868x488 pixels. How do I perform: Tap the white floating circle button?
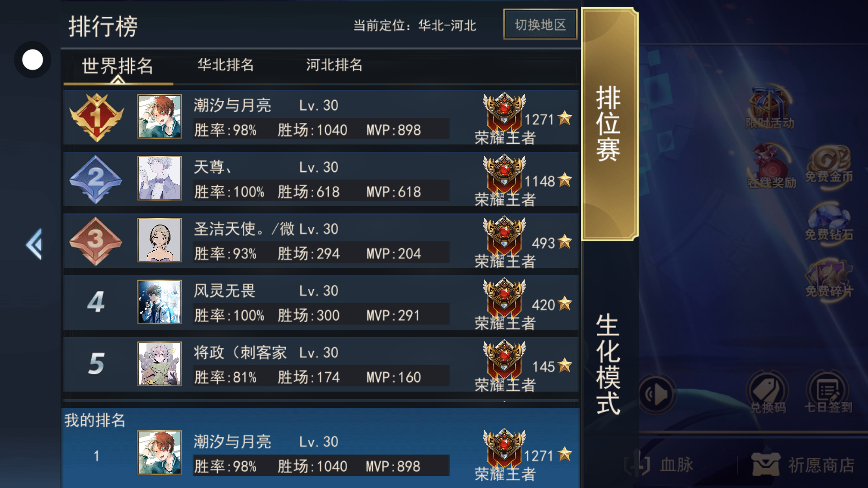(x=33, y=60)
